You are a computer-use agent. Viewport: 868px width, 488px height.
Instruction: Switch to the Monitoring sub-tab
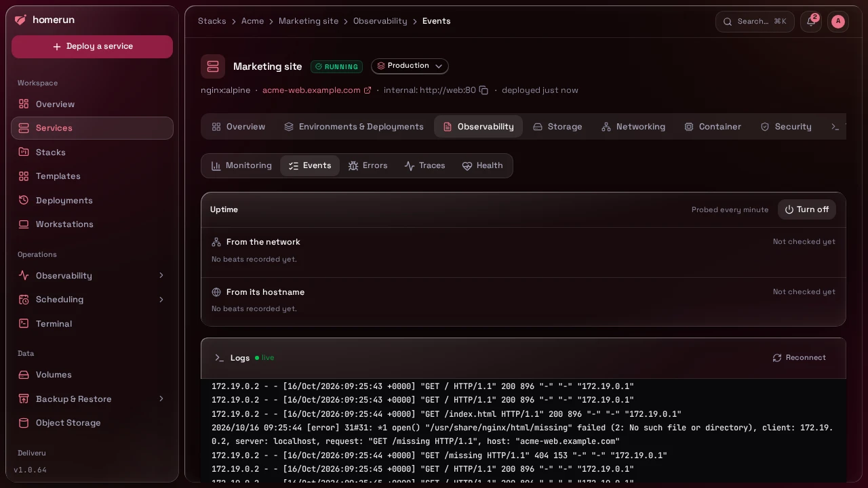click(x=241, y=165)
